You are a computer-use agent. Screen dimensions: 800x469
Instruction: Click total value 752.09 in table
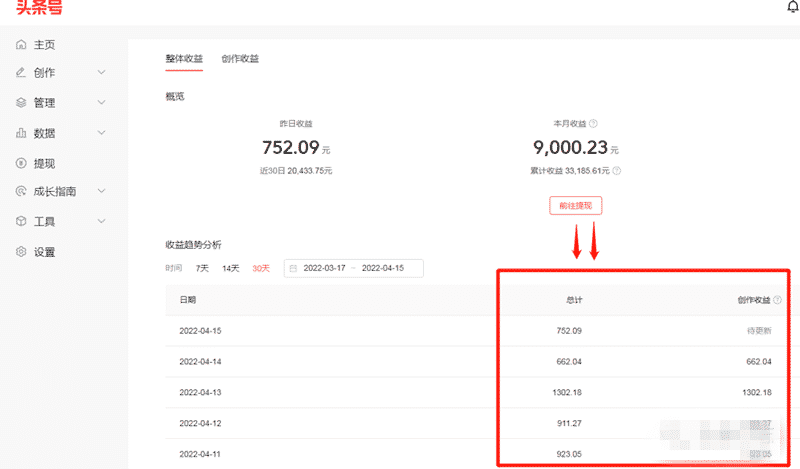569,331
